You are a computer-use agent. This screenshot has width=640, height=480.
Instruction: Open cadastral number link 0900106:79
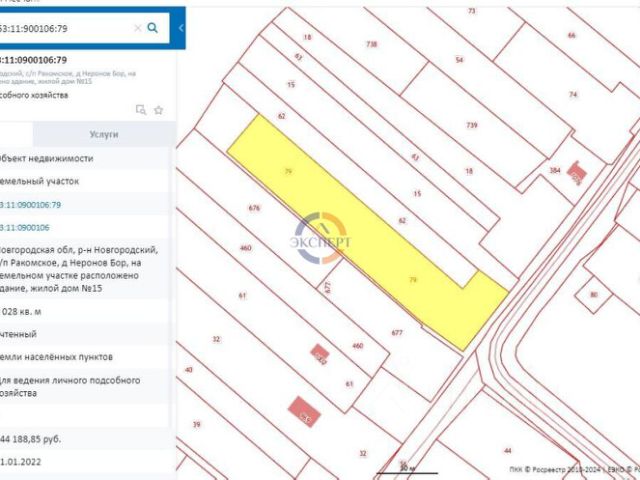[31, 204]
